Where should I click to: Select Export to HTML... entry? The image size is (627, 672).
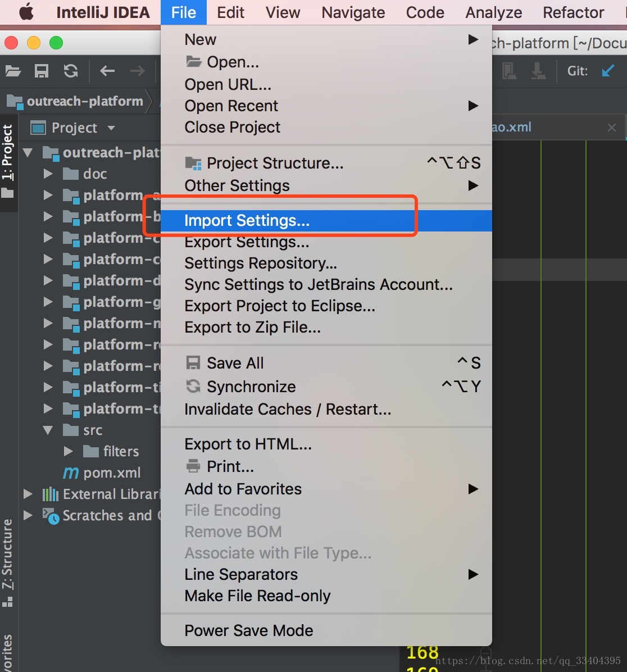point(326,444)
